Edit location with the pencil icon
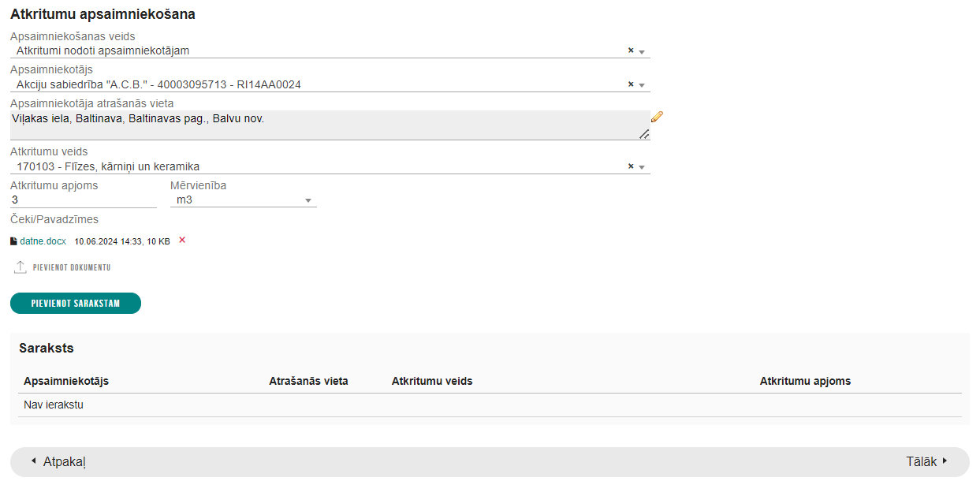This screenshot has height=485, width=980. 657,117
